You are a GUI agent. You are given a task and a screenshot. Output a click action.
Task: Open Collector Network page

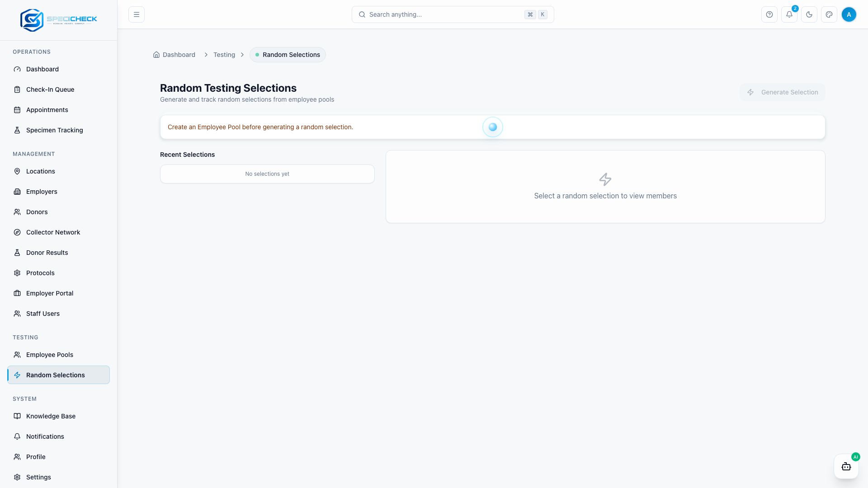point(59,232)
